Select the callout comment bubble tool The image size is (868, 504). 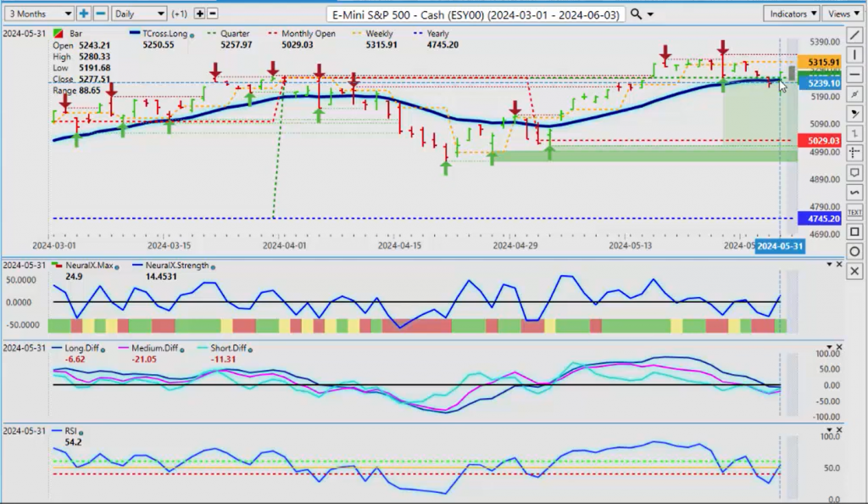(x=854, y=173)
